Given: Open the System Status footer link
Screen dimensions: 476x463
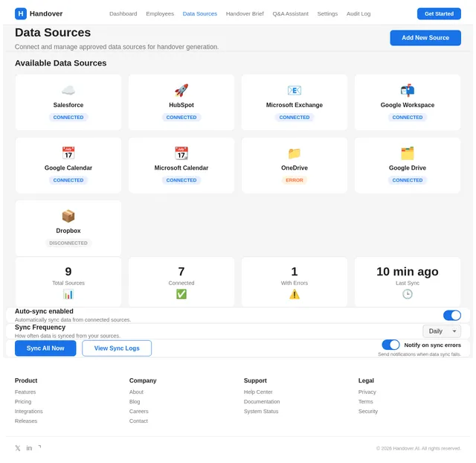Looking at the screenshot, I should coord(261,412).
